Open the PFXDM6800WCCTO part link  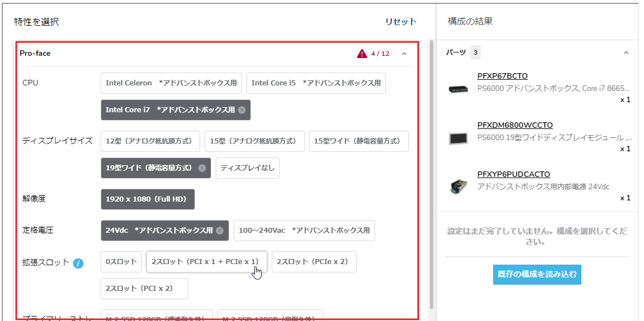point(515,125)
